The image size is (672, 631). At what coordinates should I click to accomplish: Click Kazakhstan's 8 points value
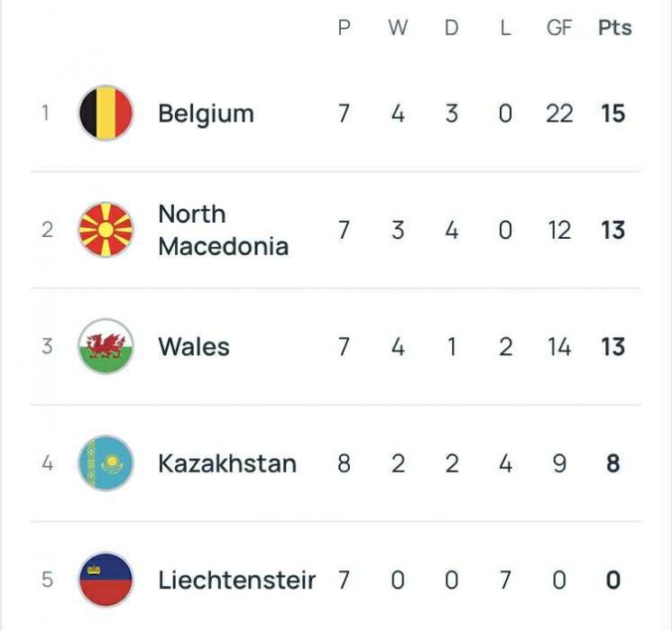point(613,463)
